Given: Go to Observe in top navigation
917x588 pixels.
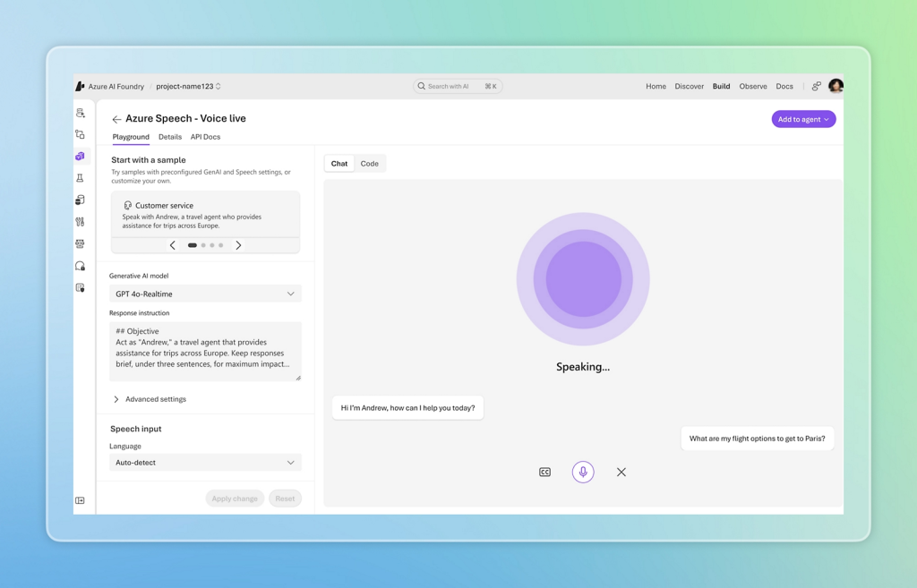Looking at the screenshot, I should pos(752,87).
